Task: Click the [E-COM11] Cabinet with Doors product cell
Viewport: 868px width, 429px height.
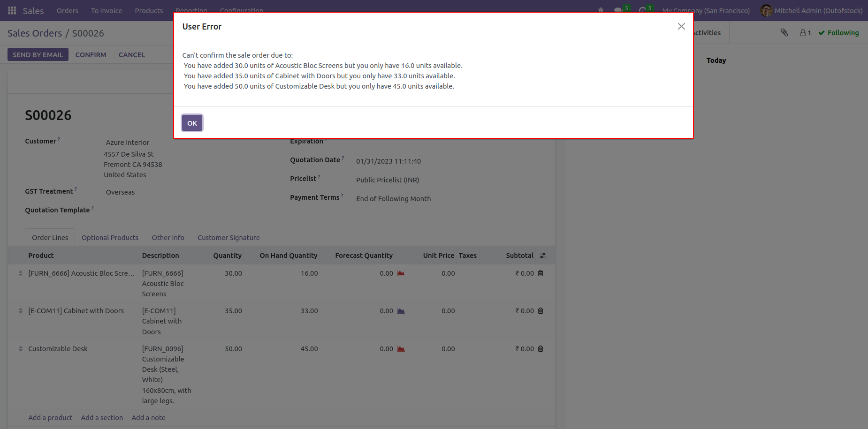Action: (x=76, y=311)
